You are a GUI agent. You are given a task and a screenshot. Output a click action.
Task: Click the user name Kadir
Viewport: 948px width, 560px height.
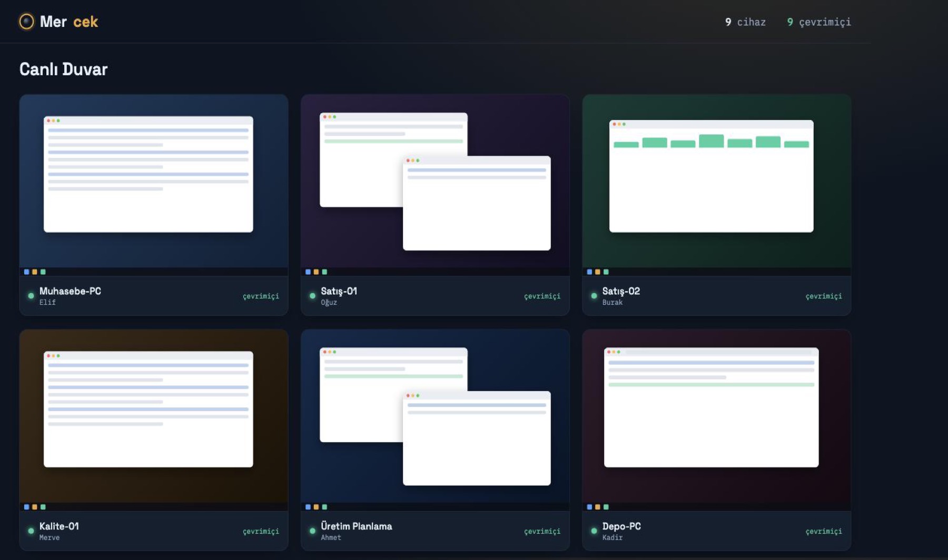[613, 537]
